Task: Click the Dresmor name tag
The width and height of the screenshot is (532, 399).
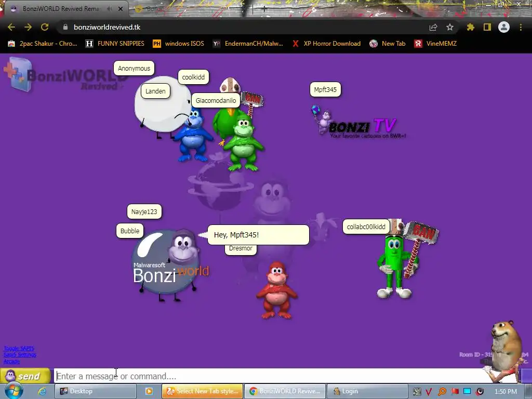Action: [241, 249]
